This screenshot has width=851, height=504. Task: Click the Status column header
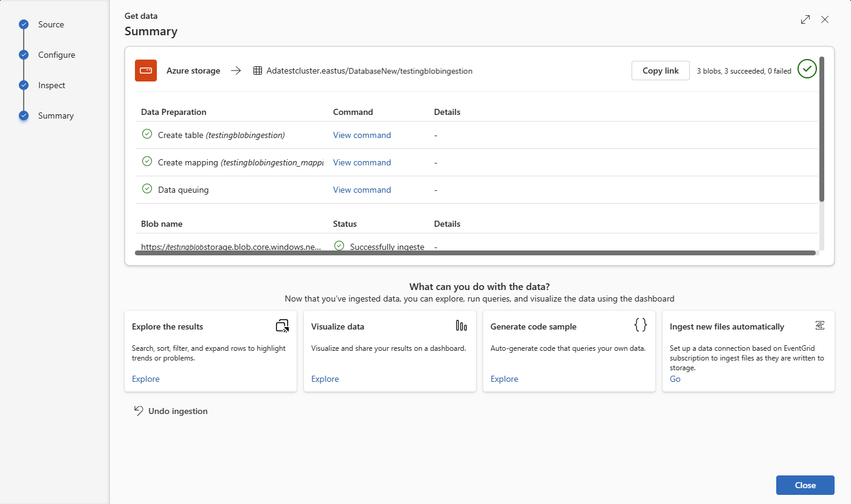[345, 224]
